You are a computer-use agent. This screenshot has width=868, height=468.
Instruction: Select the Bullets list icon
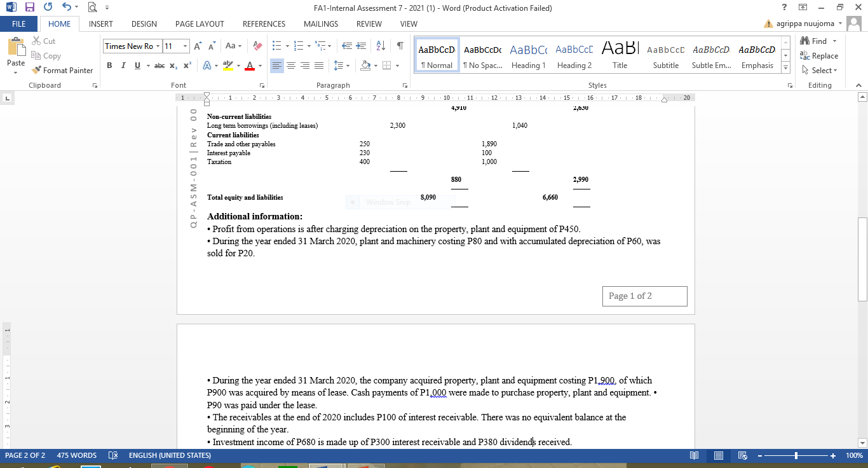[276, 45]
